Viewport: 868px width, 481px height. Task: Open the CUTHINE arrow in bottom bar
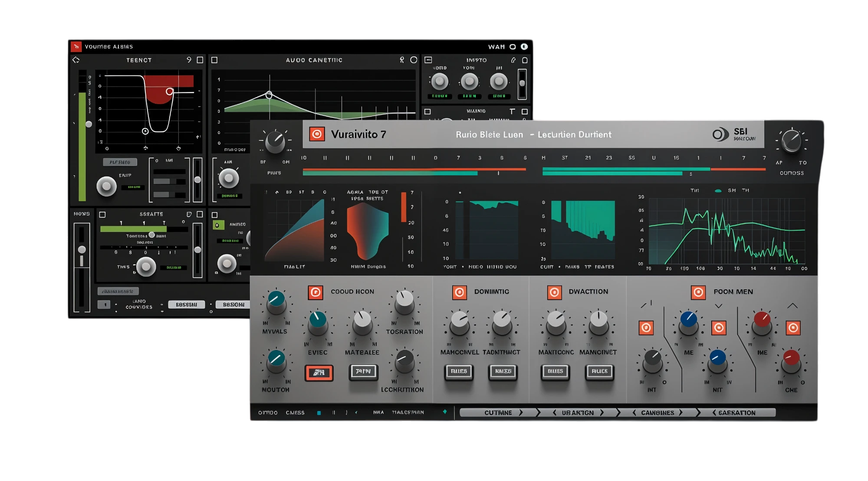[x=521, y=412]
